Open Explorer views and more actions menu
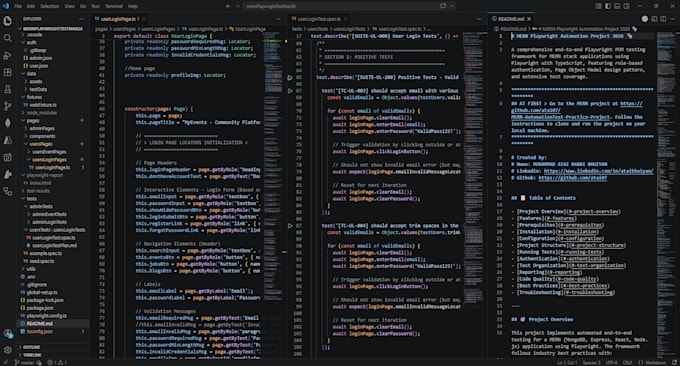 (x=81, y=19)
